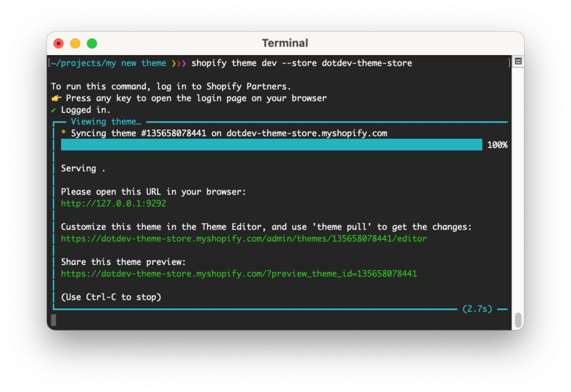Click the 'Logged in.' text

85,110
